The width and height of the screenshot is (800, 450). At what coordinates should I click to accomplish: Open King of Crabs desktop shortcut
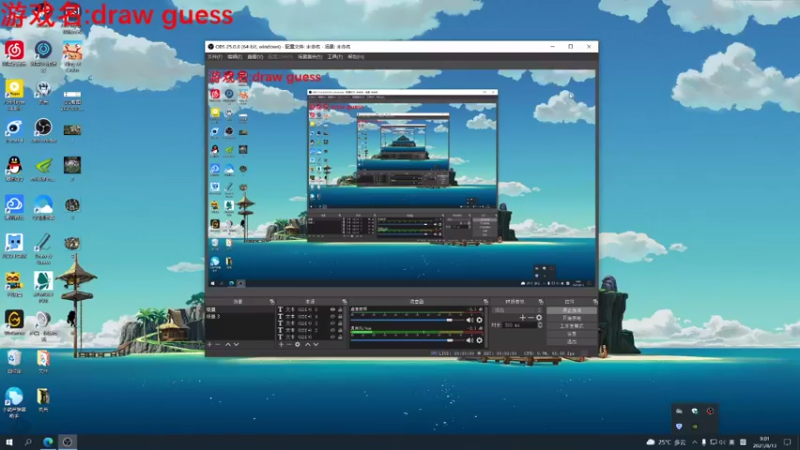point(72,56)
